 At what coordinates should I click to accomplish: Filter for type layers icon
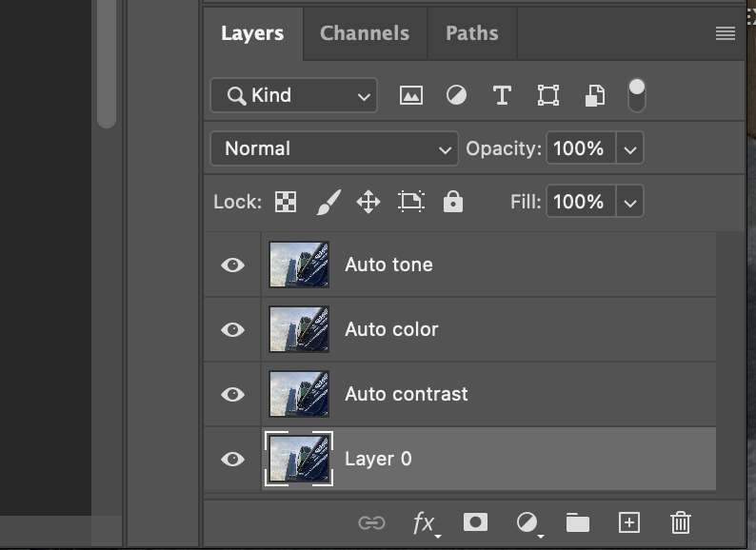(x=502, y=95)
